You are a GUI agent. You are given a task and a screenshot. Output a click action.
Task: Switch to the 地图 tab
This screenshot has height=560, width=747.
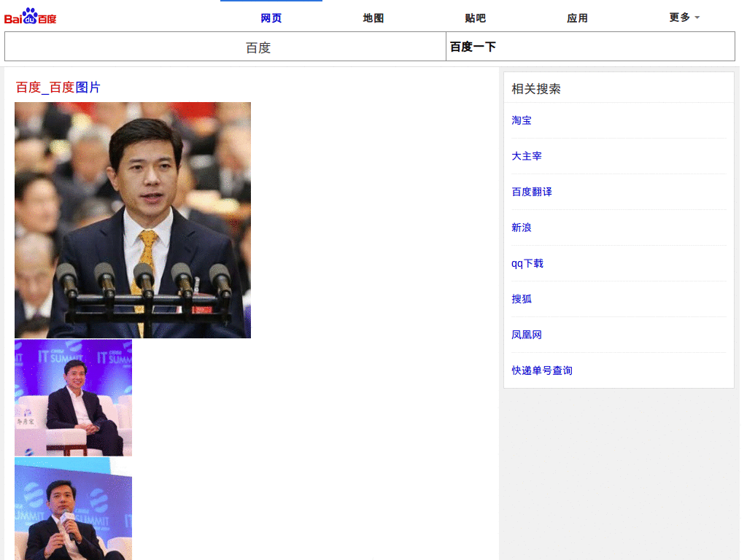(x=373, y=17)
